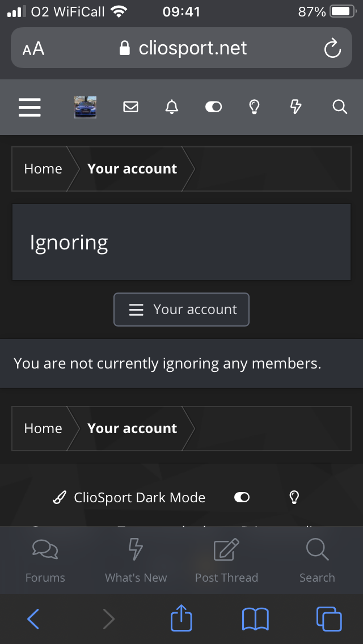
Task: Tap the user avatar thumbnail
Action: 85,107
